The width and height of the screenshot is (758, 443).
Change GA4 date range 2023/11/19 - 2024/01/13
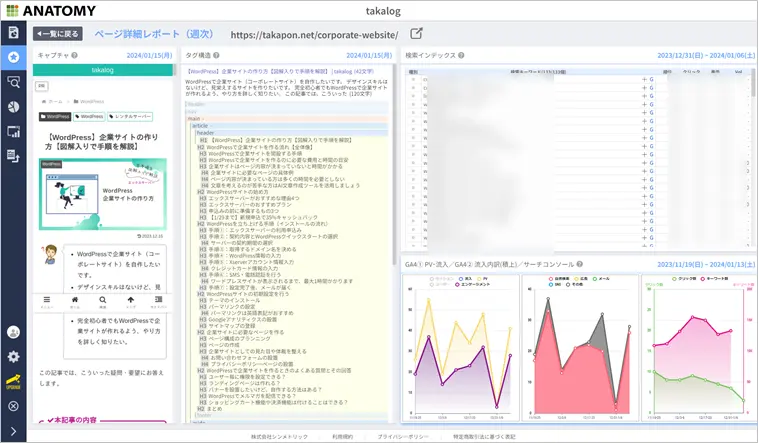pyautogui.click(x=706, y=264)
